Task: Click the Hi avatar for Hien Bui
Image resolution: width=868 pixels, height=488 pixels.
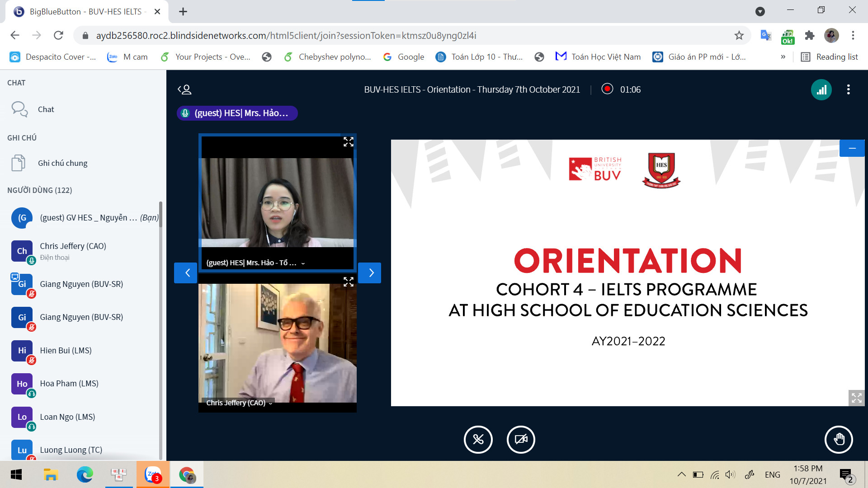Action: (22, 351)
